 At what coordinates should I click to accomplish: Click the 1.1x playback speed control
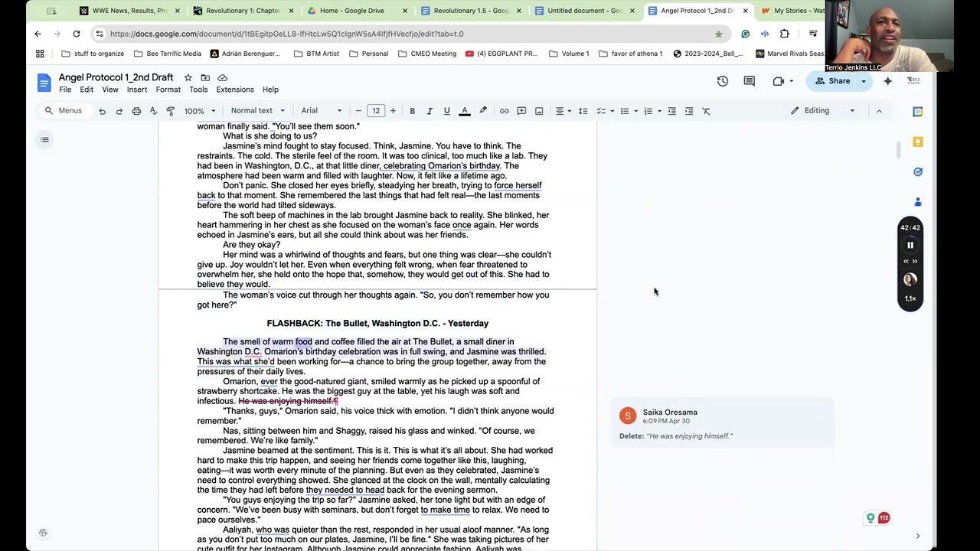910,298
